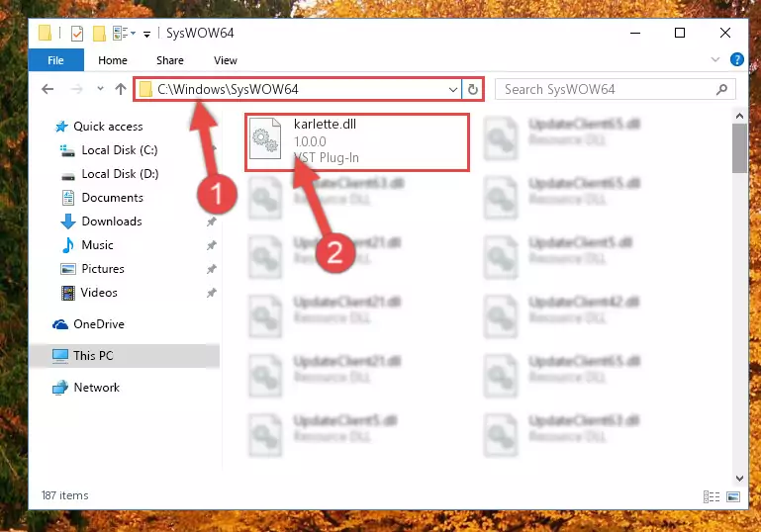This screenshot has height=532, width=761.
Task: Switch to the Home ribbon tab
Action: (x=113, y=60)
